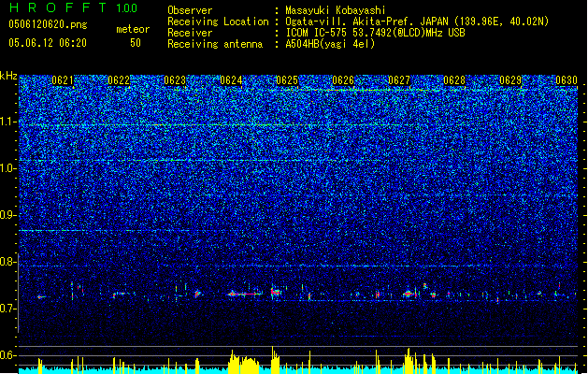Click the 1.1 frequency axis label
Viewport: 588px width, 374px height.
point(8,122)
